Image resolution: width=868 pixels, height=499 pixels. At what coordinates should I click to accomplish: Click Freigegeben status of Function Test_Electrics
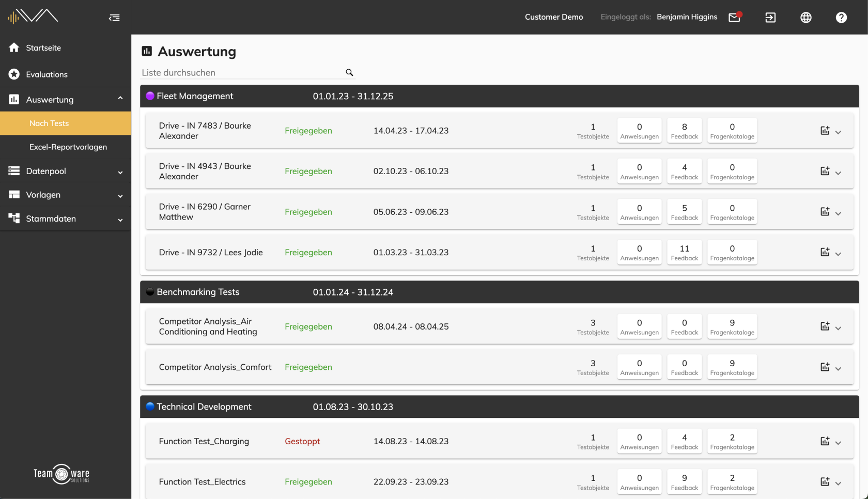pyautogui.click(x=308, y=481)
